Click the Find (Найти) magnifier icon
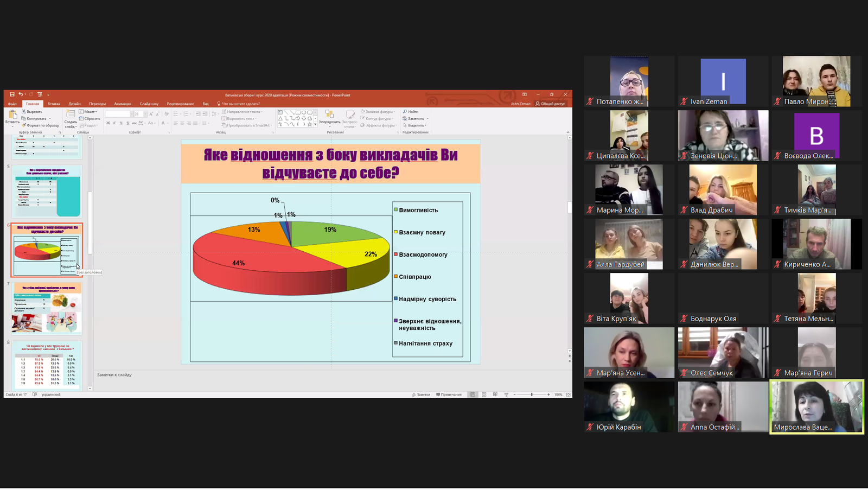The image size is (868, 490). (x=405, y=112)
